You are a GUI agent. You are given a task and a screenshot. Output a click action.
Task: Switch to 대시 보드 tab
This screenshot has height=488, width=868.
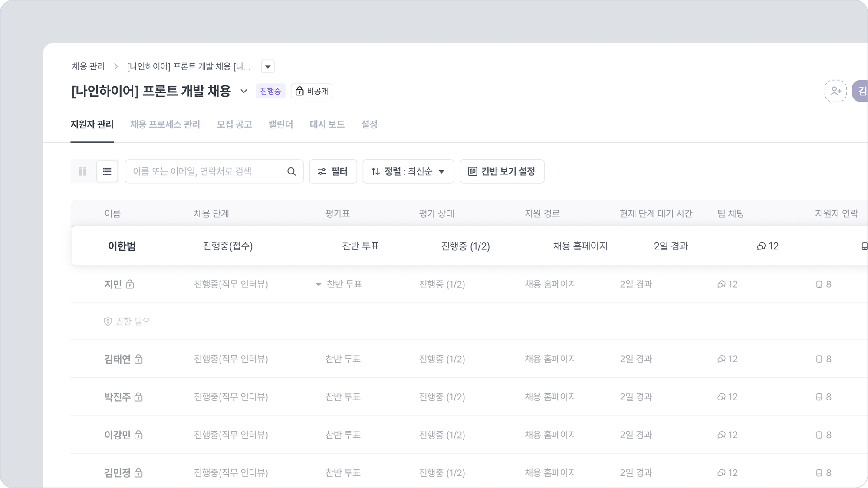click(327, 124)
